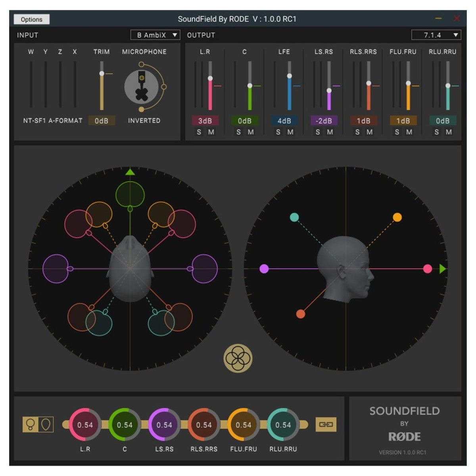The width and height of the screenshot is (476, 476).
Task: Click the input TRIM slider handle
Action: 102,73
